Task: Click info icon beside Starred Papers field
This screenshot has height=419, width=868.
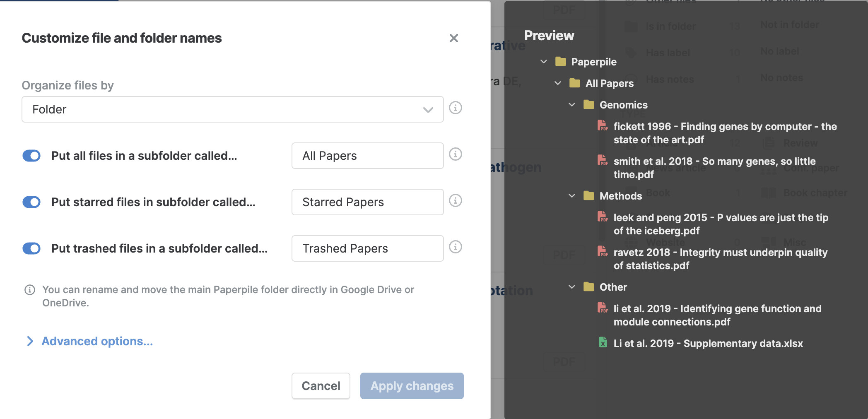Action: click(456, 201)
